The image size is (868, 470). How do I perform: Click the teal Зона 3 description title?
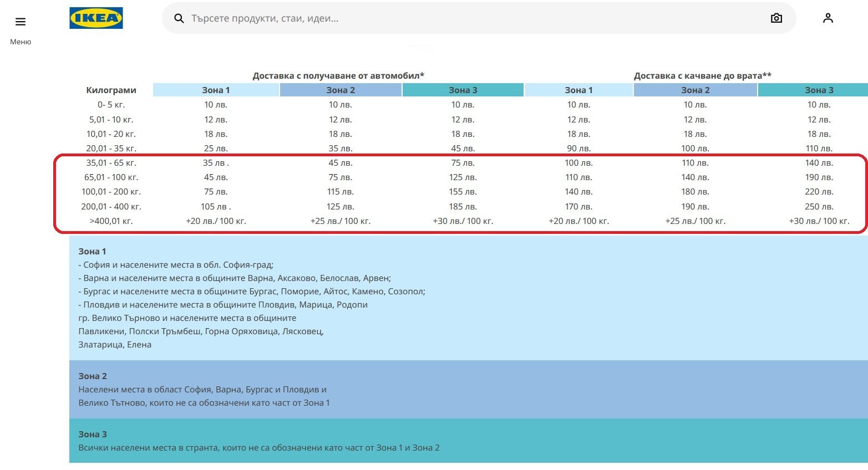[x=93, y=435]
